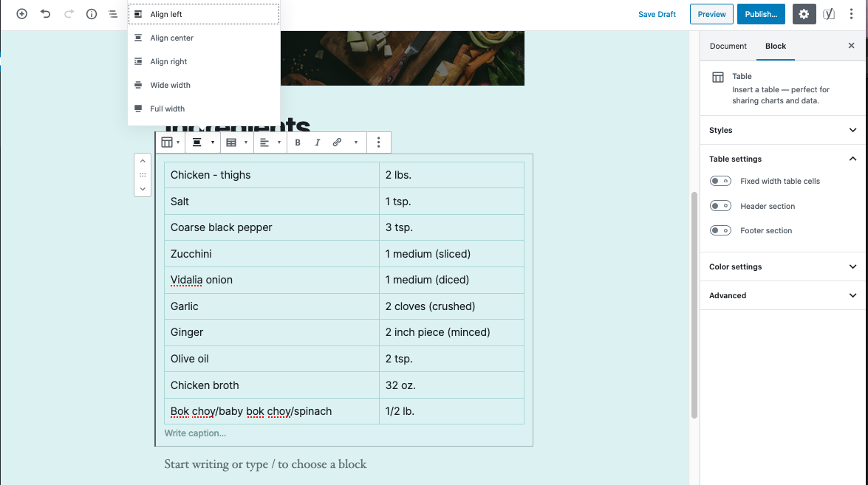Move the table block down

click(143, 188)
